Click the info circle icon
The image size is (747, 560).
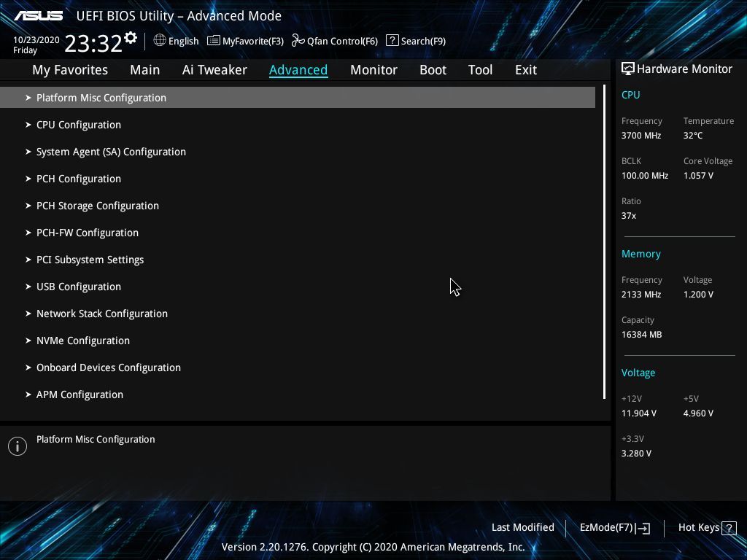(x=18, y=446)
